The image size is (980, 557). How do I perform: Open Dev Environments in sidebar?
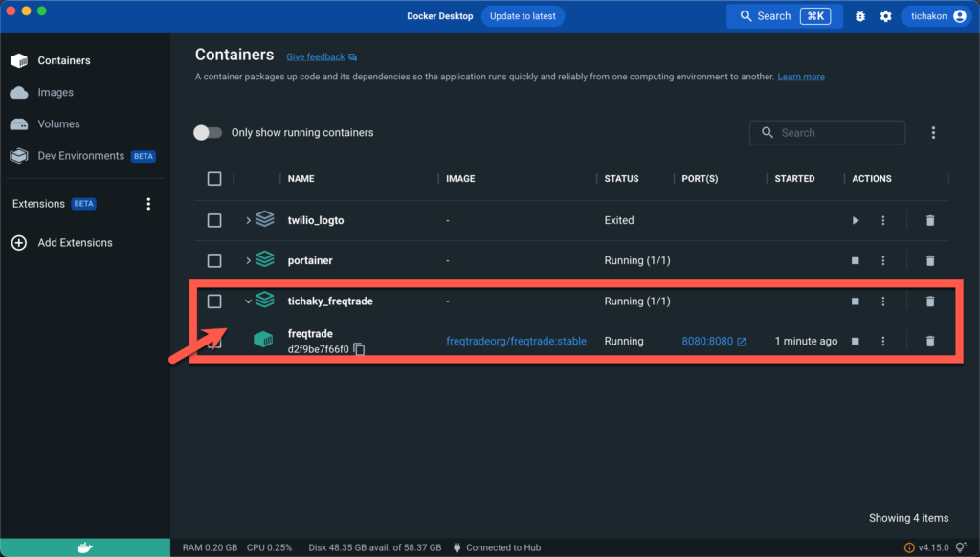click(82, 156)
